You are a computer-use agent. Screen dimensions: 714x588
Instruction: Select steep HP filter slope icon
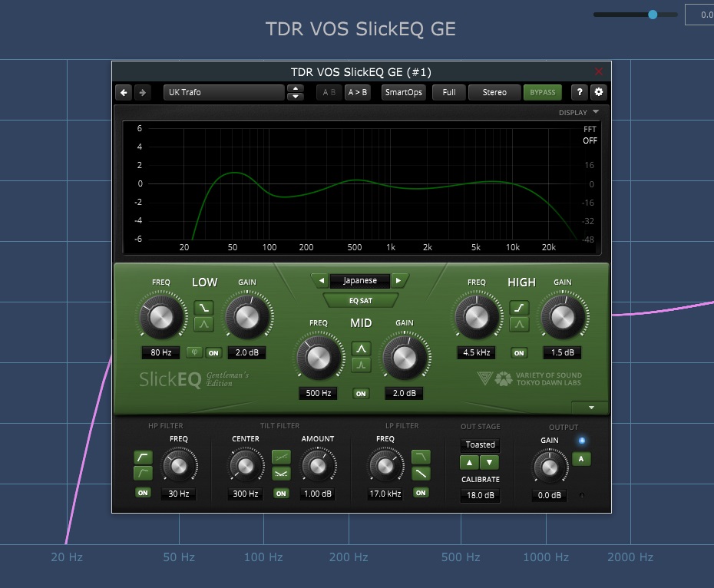(x=143, y=457)
